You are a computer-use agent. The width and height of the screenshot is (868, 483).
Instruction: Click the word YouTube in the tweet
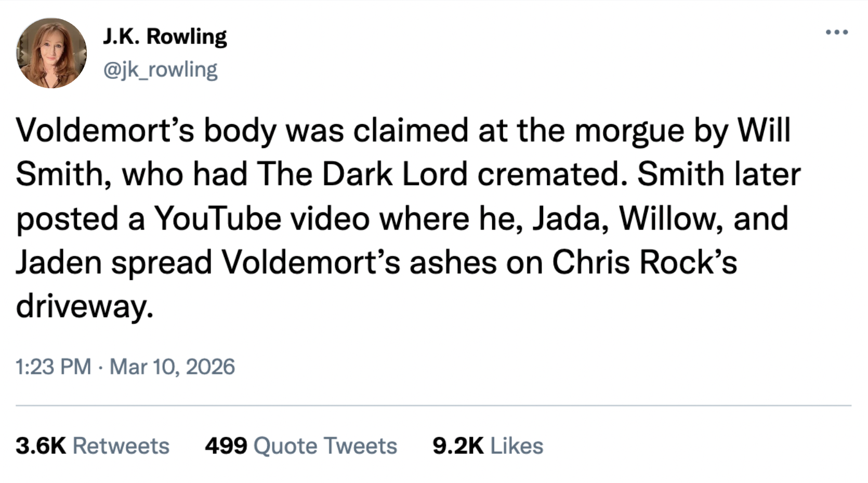(x=217, y=219)
